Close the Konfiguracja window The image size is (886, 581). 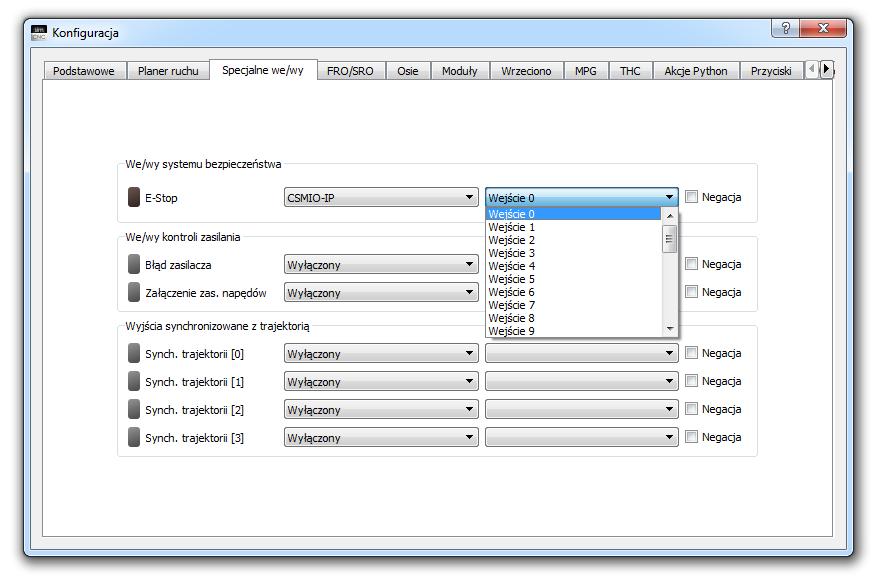click(x=823, y=28)
